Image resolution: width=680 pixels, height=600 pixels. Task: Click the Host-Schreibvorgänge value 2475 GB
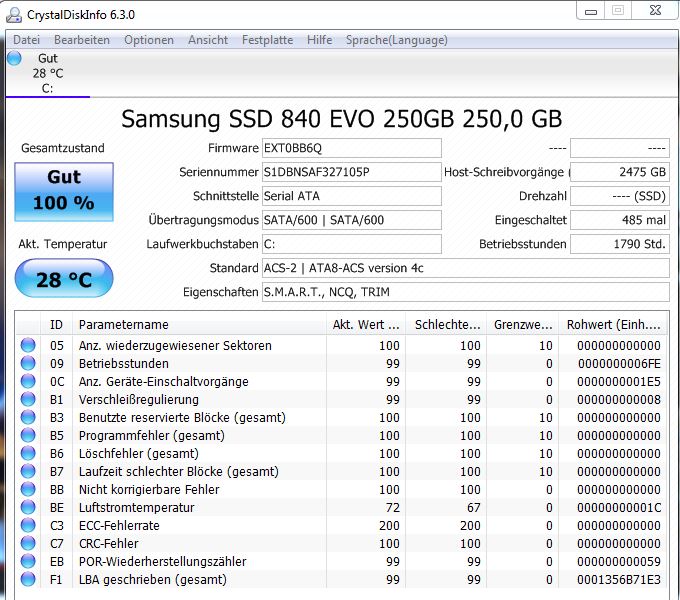pyautogui.click(x=620, y=172)
